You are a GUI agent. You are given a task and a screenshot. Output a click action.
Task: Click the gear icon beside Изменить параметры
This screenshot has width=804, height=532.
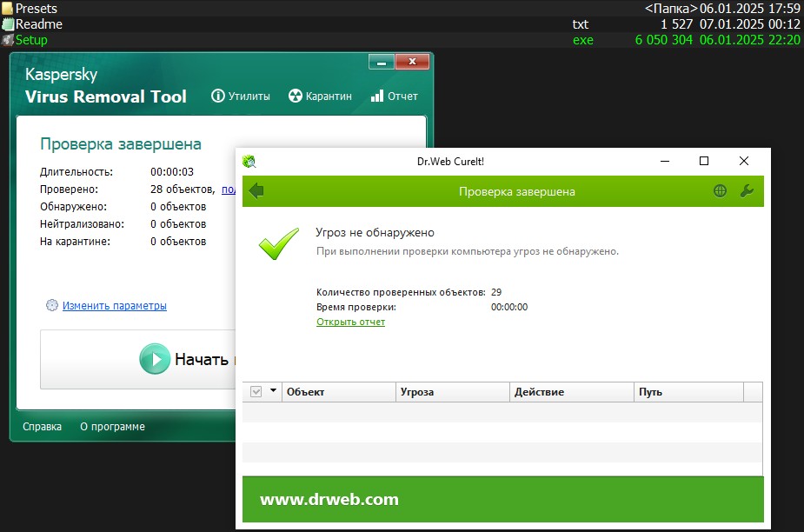[52, 305]
